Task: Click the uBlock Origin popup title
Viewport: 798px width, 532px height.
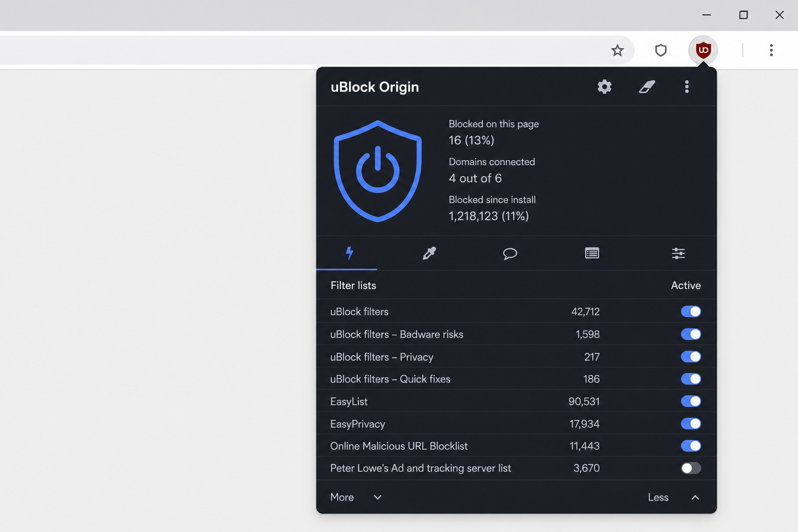Action: click(x=375, y=87)
